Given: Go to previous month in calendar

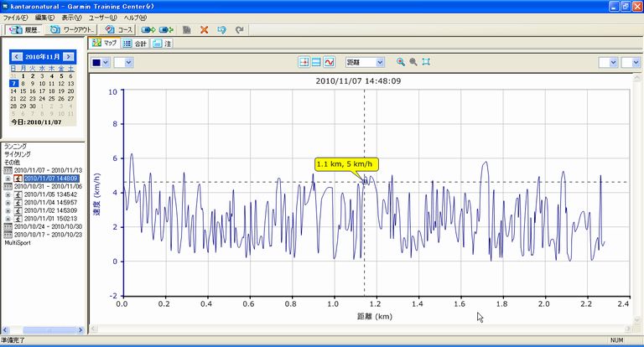Looking at the screenshot, I should [x=16, y=57].
